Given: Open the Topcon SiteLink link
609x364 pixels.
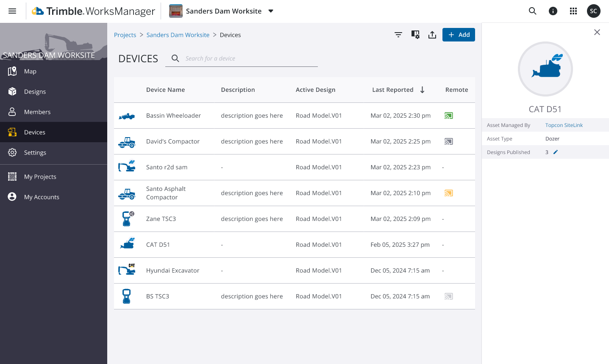Looking at the screenshot, I should click(564, 125).
